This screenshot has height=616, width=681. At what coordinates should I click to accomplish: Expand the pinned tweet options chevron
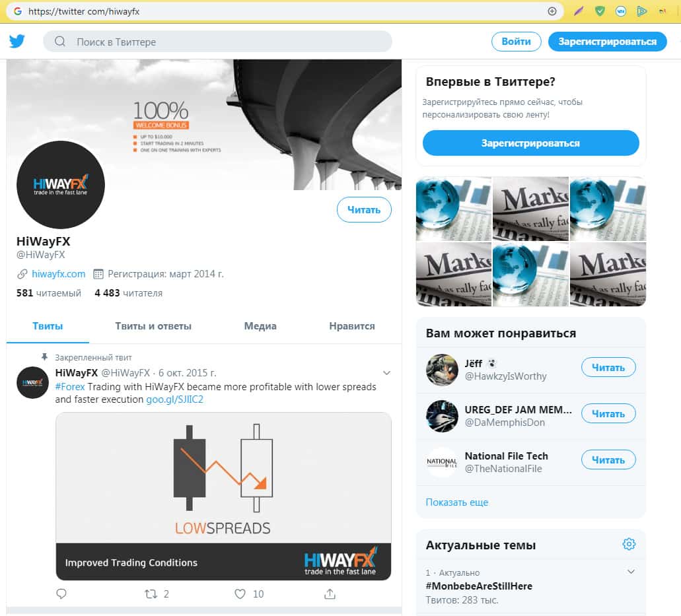click(x=386, y=373)
